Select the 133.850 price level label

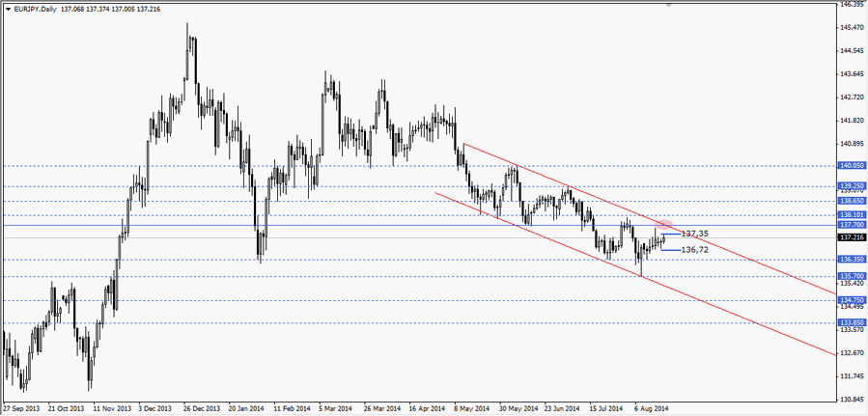point(852,322)
